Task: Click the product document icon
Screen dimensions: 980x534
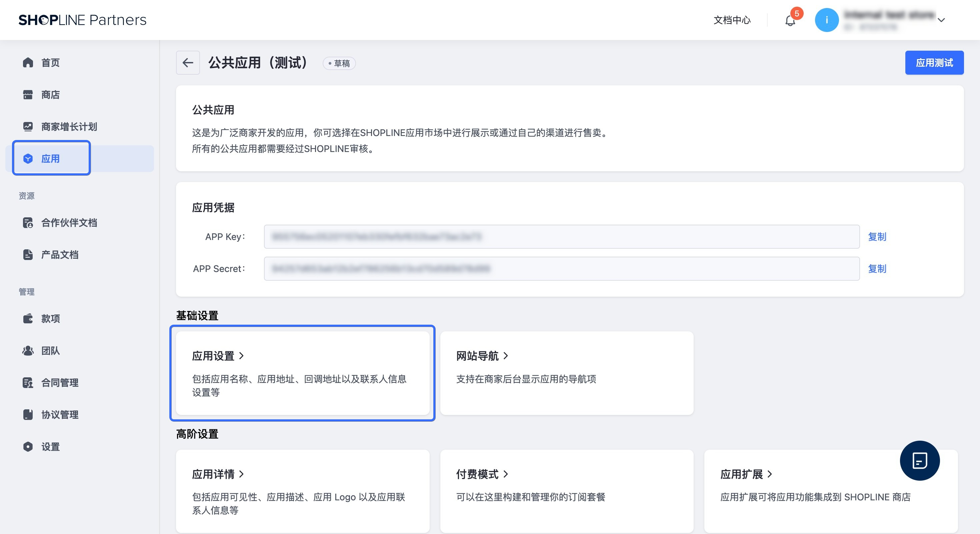Action: click(28, 254)
